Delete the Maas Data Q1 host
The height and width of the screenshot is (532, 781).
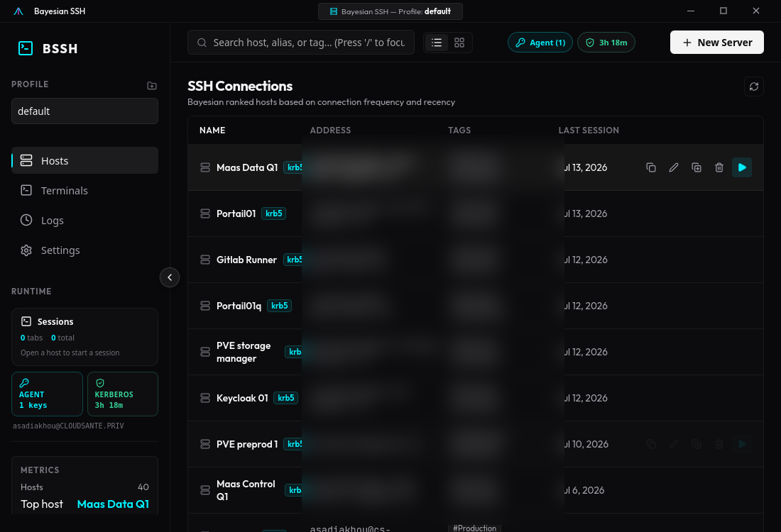[719, 167]
